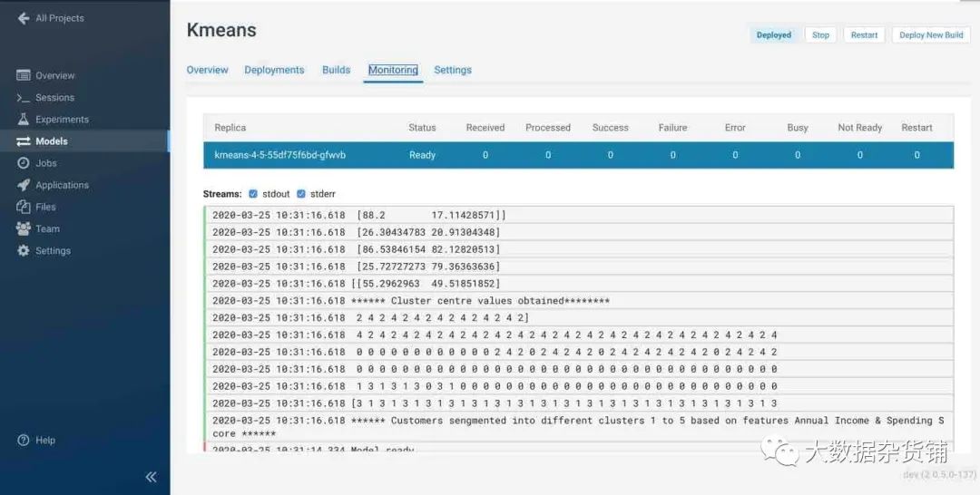Viewport: 980px width, 495px height.
Task: Click the sidebar Settings gear icon
Action: [23, 250]
